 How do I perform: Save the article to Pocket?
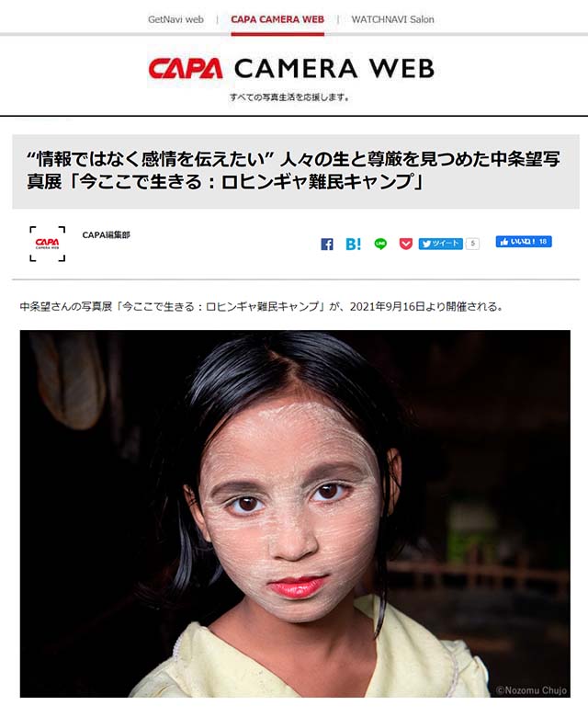coord(406,244)
